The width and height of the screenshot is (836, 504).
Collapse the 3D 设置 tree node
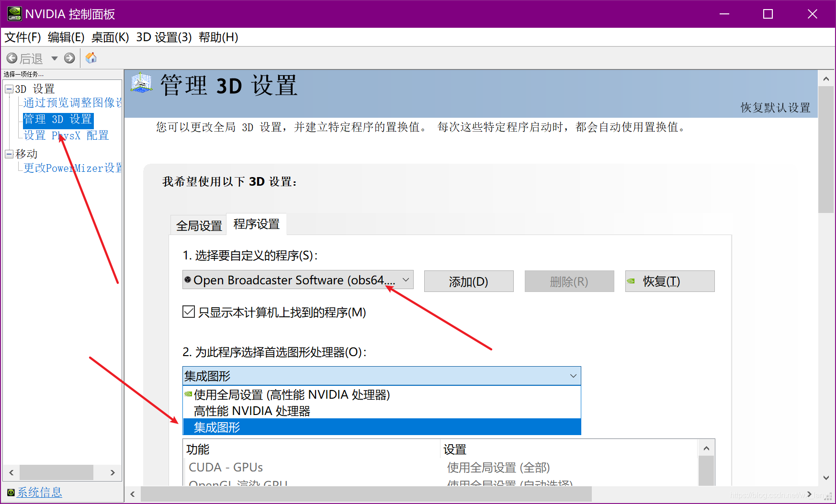(x=9, y=89)
